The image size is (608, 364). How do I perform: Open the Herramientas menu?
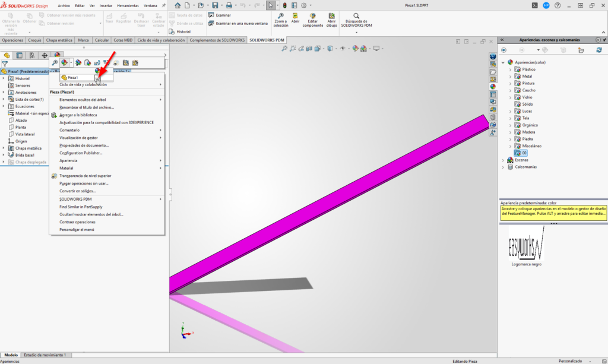(x=128, y=5)
